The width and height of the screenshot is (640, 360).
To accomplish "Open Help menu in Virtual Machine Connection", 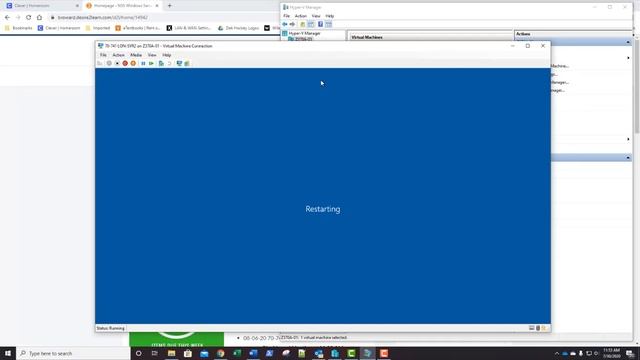I will (x=167, y=55).
